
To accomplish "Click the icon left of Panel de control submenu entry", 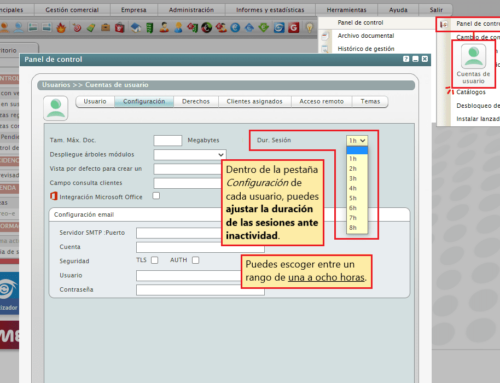I will (443, 24).
